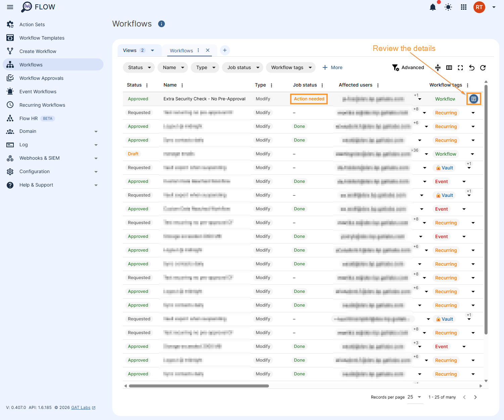Open the Views dropdown
504x420 pixels.
[x=139, y=50]
